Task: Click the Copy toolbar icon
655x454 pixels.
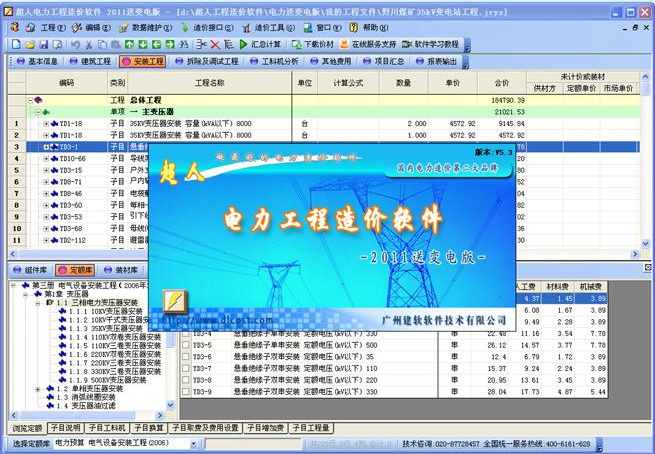Action: click(102, 44)
